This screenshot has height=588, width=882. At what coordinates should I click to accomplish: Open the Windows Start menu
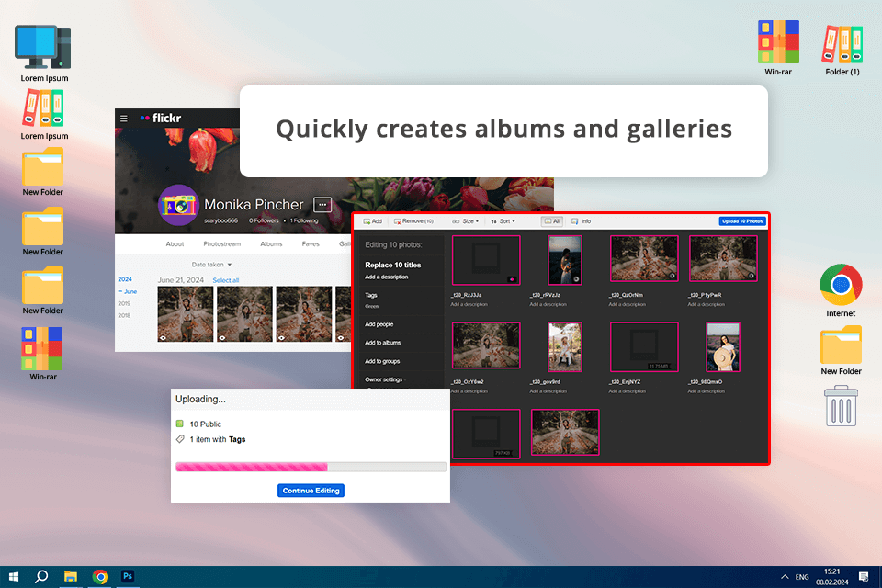(x=14, y=577)
